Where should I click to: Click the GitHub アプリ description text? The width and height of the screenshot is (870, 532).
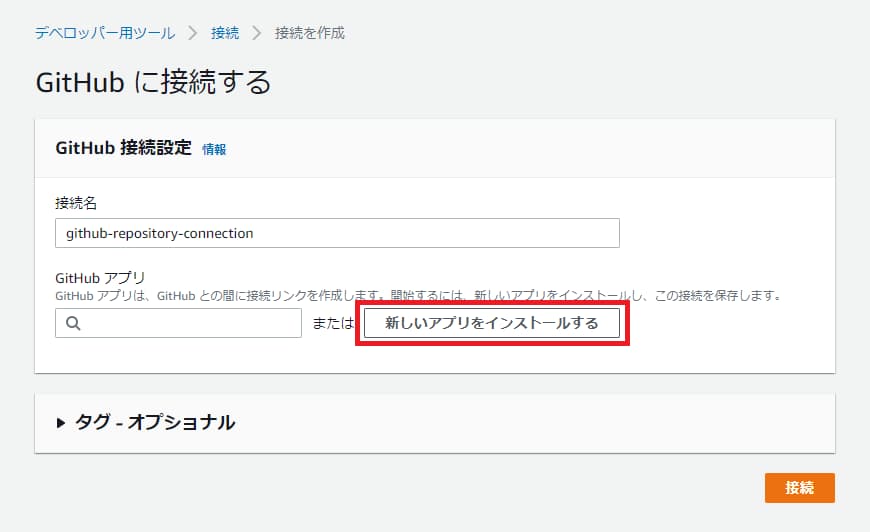coord(417,296)
